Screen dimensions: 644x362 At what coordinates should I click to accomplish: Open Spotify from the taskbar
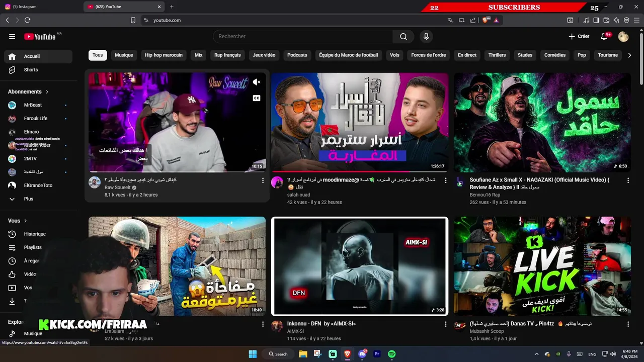tap(391, 354)
